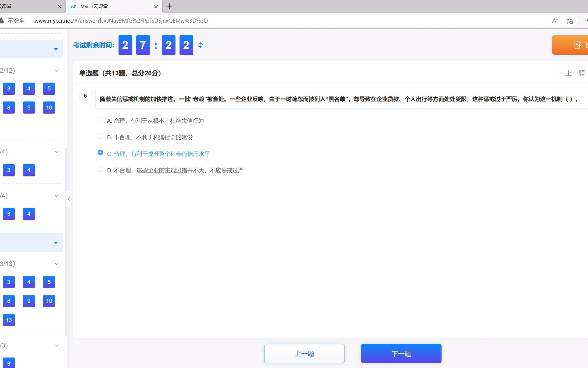Go to question 10 in 2/12) section
The height and width of the screenshot is (368, 588).
[49, 108]
